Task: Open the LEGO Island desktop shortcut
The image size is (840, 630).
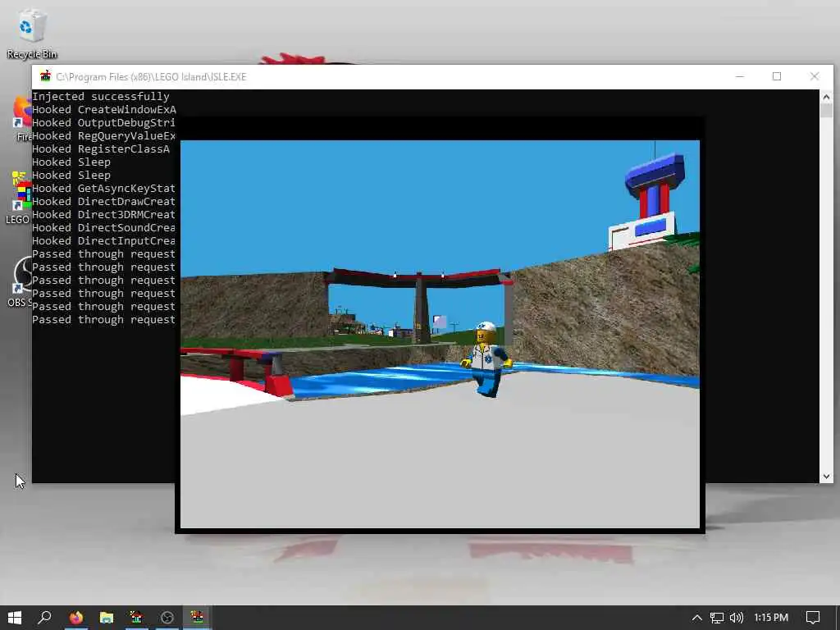Action: click(19, 197)
